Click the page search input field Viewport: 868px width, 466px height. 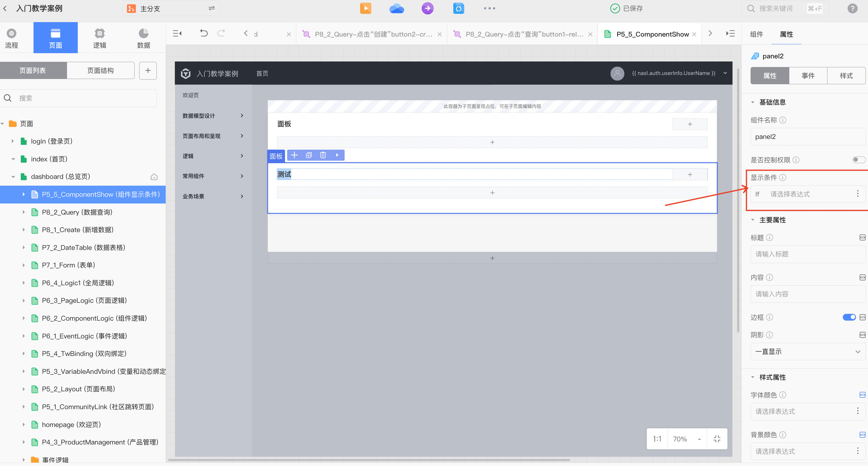click(78, 98)
